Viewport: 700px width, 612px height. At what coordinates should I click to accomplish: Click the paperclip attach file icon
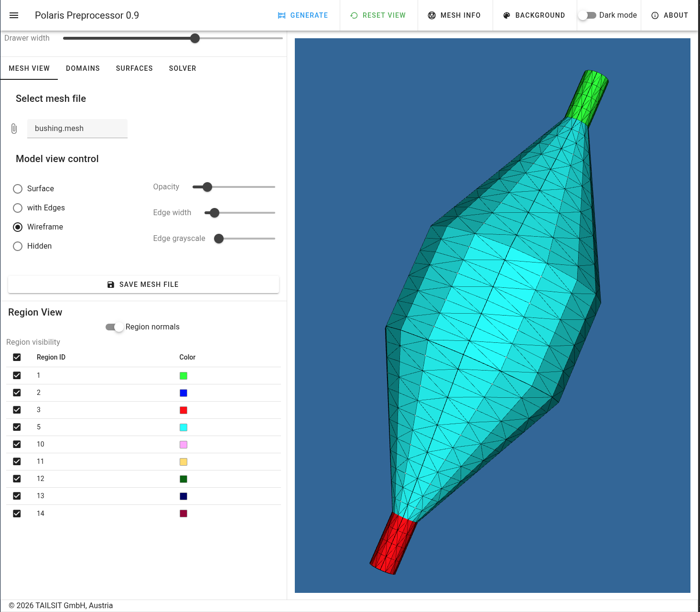(x=14, y=129)
